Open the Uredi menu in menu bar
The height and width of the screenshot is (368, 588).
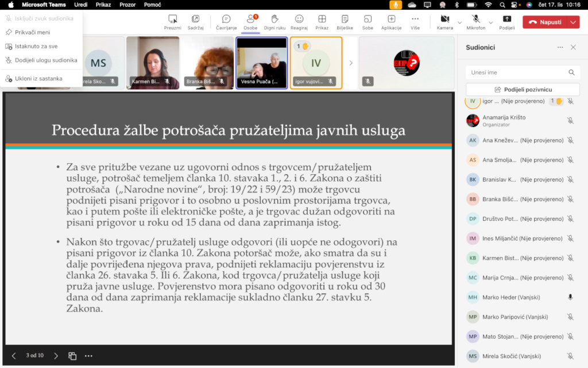[80, 5]
